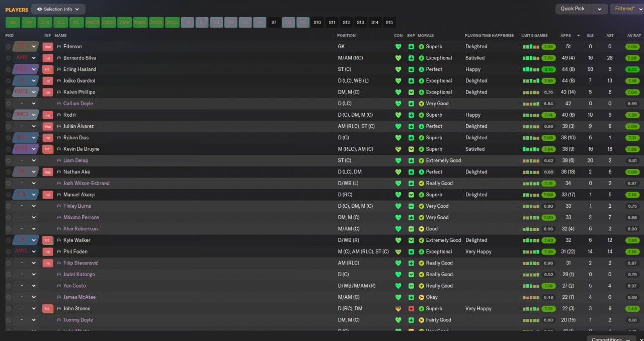This screenshot has height=341, width=644.
Task: Sort by the AV RAT column header
Action: 634,36
